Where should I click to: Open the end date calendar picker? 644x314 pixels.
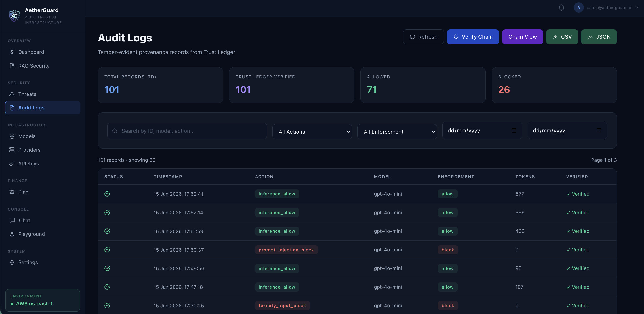tap(599, 130)
